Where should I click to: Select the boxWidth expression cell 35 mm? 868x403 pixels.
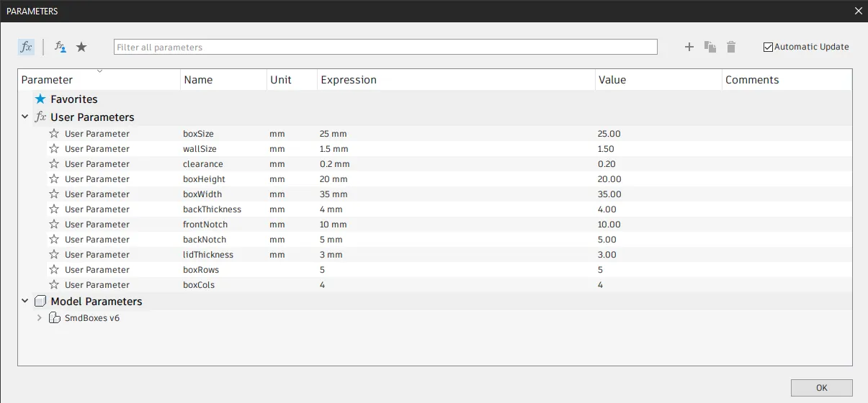[334, 194]
